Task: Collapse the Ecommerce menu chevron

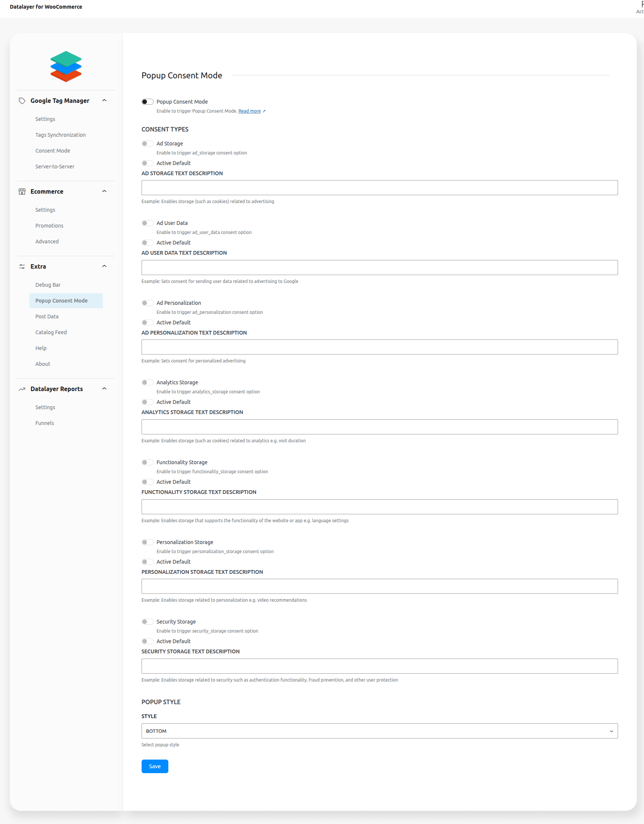Action: 104,191
